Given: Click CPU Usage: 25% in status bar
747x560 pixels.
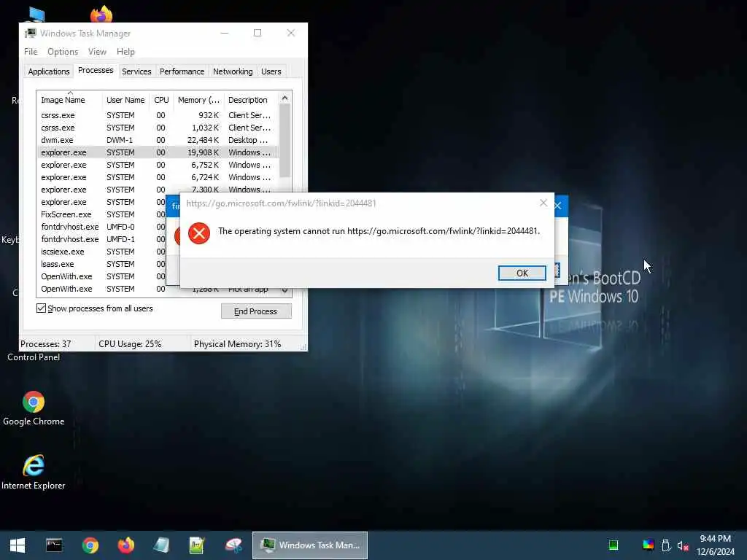Looking at the screenshot, I should point(130,344).
